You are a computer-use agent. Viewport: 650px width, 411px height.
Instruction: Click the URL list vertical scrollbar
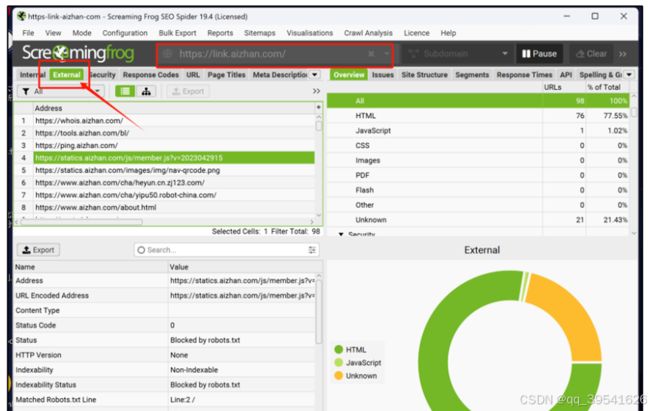coord(318,125)
